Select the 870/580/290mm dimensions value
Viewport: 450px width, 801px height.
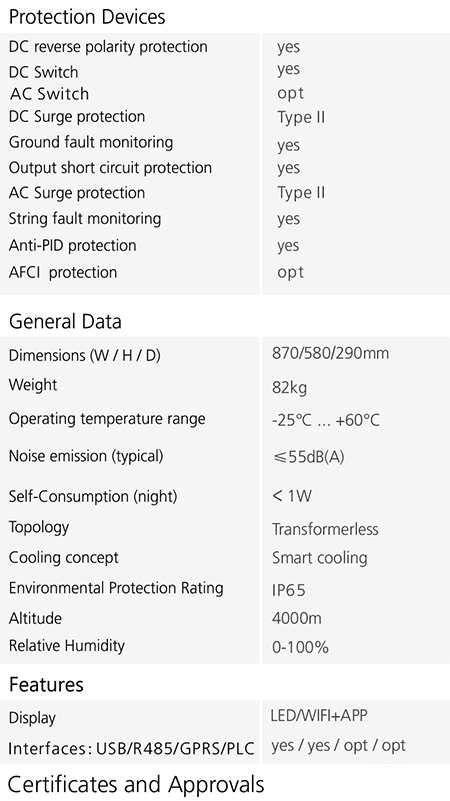point(330,354)
